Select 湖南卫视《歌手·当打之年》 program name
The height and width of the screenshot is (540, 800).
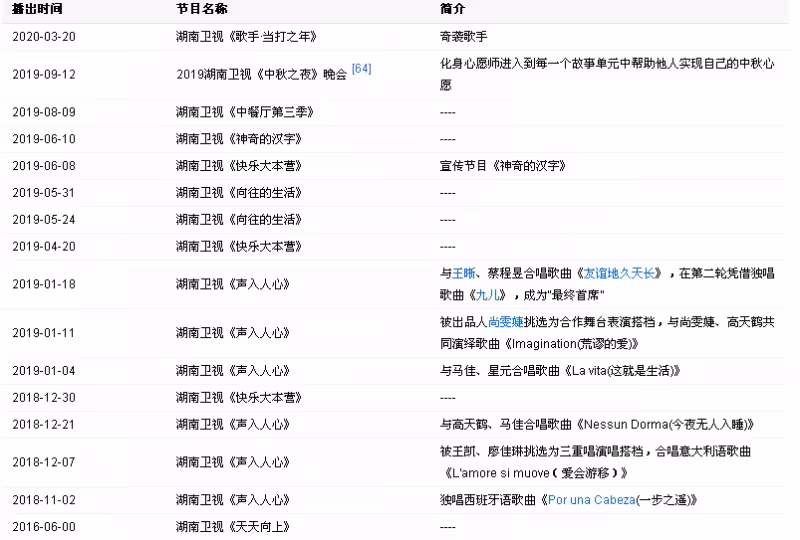pos(246,37)
